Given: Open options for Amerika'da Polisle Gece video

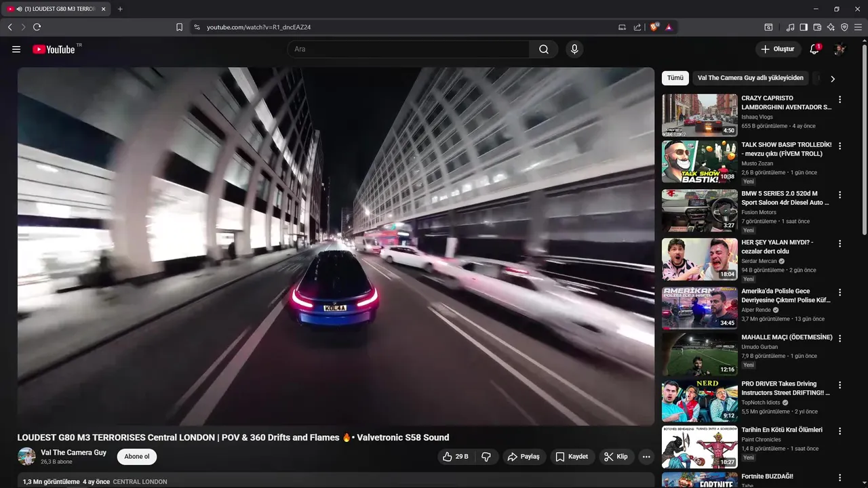Looking at the screenshot, I should [840, 292].
